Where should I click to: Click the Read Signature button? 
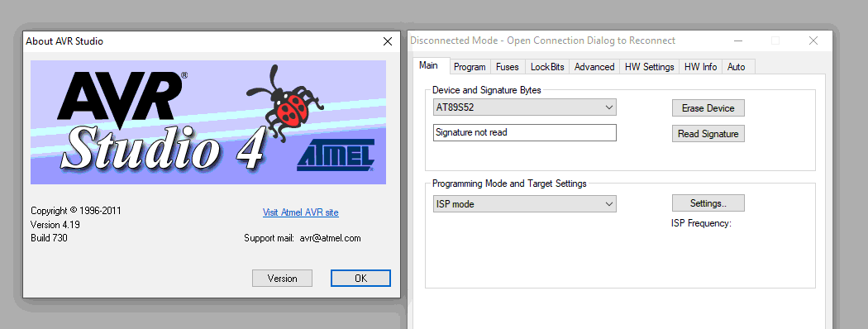(x=708, y=133)
